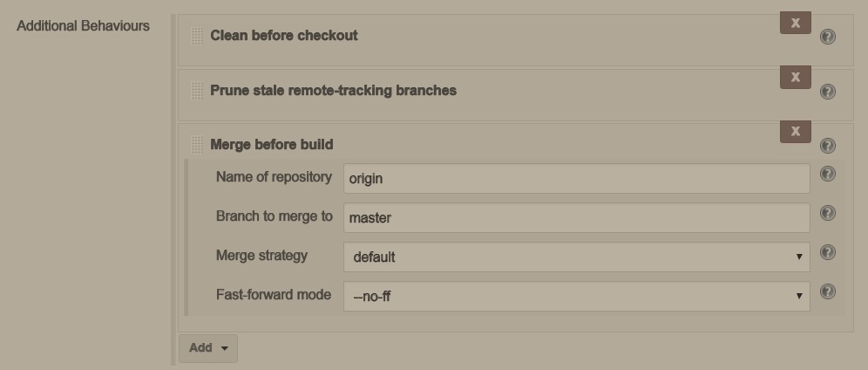Open help for Merge before build

pos(828,146)
